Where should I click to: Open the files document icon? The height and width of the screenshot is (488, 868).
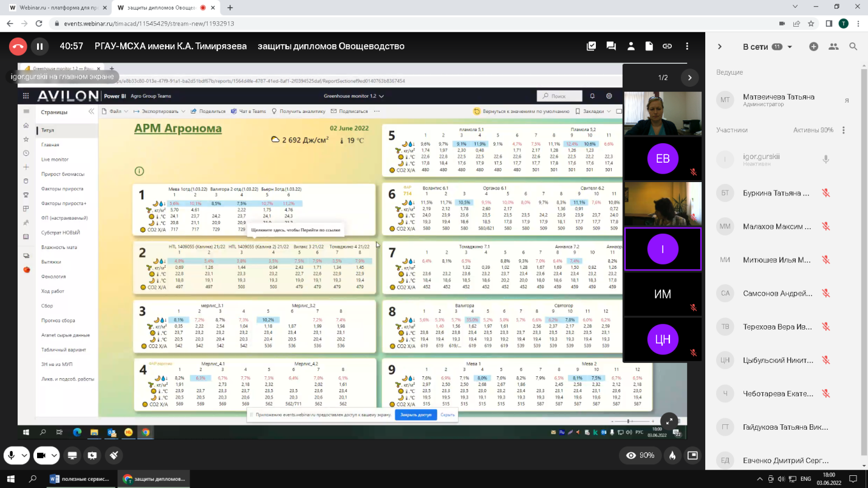point(649,46)
